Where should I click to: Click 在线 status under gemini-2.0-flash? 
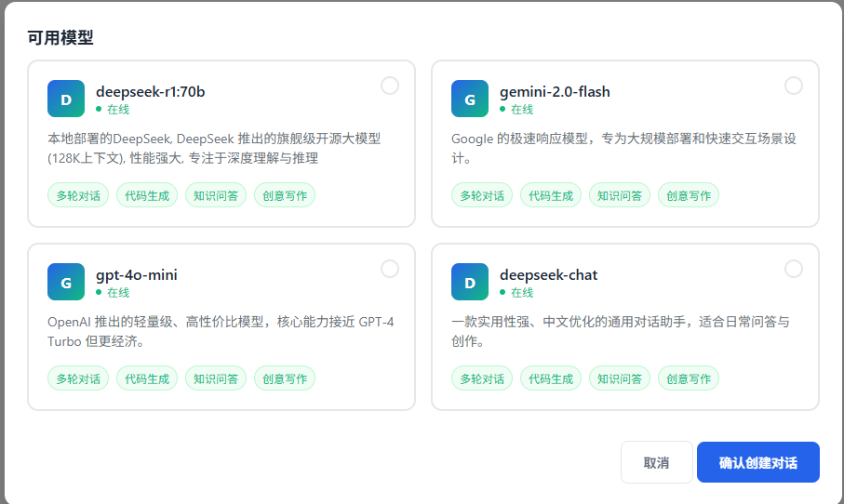(x=516, y=109)
